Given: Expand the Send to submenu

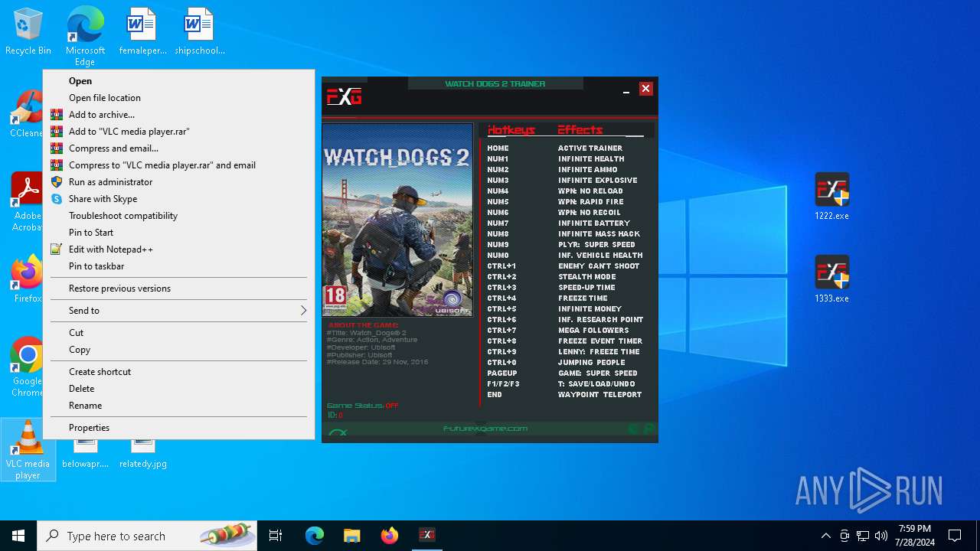Looking at the screenshot, I should click(x=178, y=311).
